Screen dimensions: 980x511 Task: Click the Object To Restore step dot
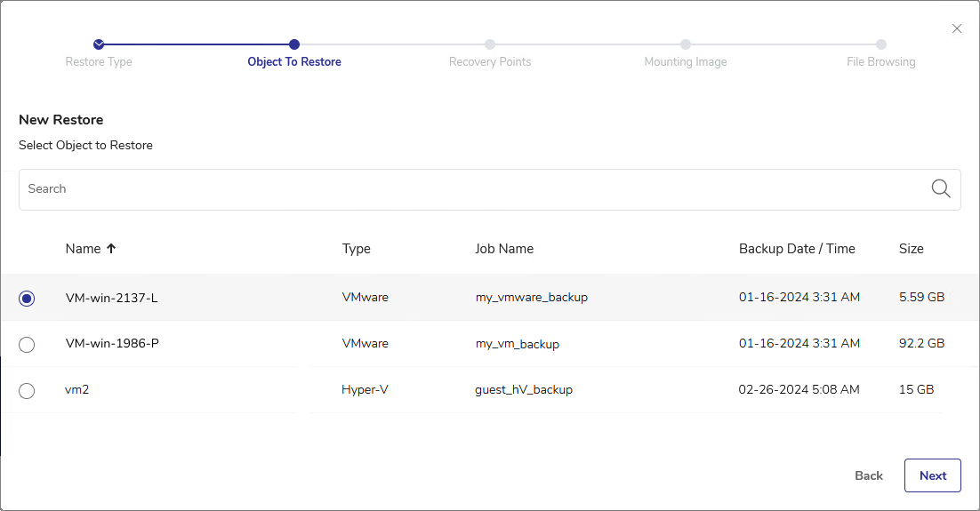(x=294, y=44)
